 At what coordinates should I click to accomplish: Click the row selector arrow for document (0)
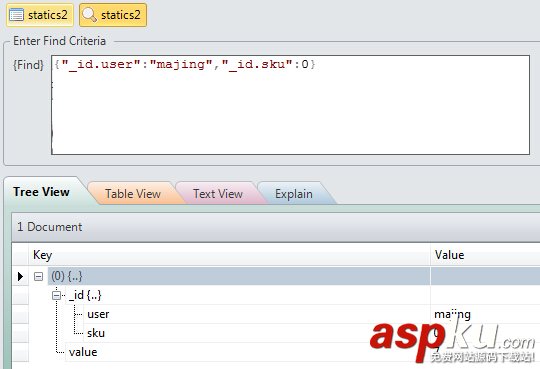pos(20,276)
